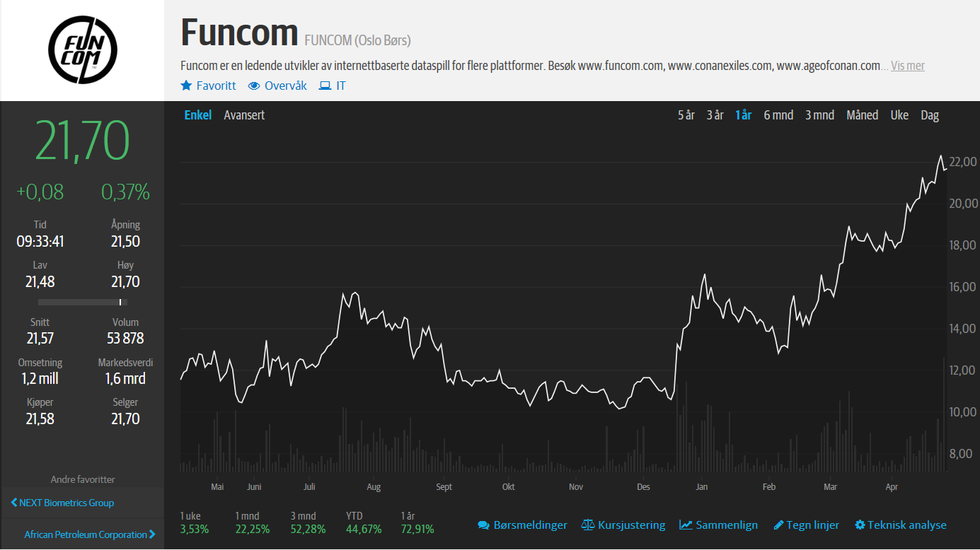Go to African Petroleum Corporation favourite
The height and width of the screenshot is (550, 980).
click(x=86, y=534)
